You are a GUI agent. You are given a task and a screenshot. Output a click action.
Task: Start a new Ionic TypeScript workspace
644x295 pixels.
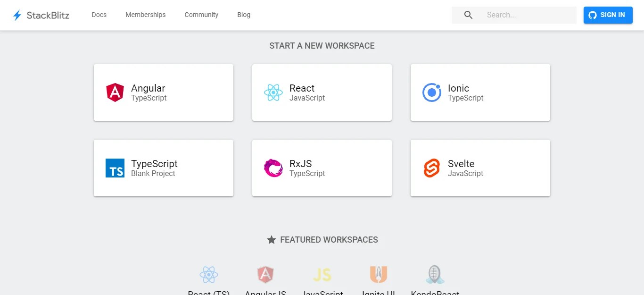[480, 93]
